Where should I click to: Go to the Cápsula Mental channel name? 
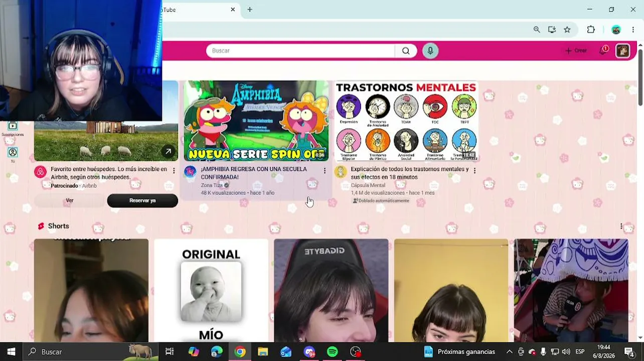pyautogui.click(x=368, y=186)
